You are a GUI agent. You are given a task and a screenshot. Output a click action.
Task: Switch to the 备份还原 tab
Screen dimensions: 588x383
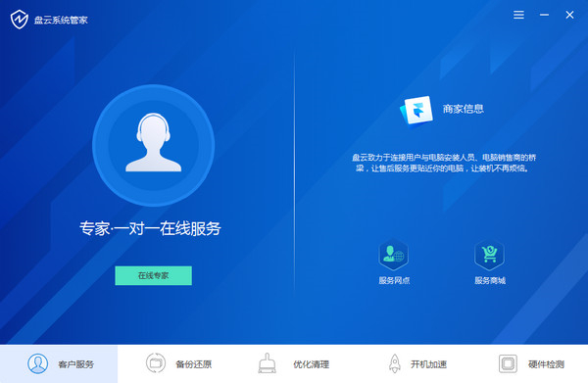pyautogui.click(x=176, y=363)
